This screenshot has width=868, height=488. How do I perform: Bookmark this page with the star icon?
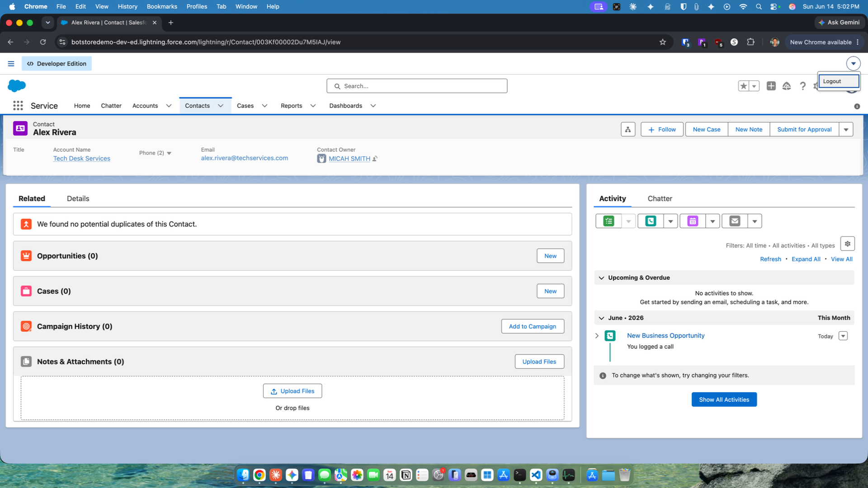coord(663,42)
